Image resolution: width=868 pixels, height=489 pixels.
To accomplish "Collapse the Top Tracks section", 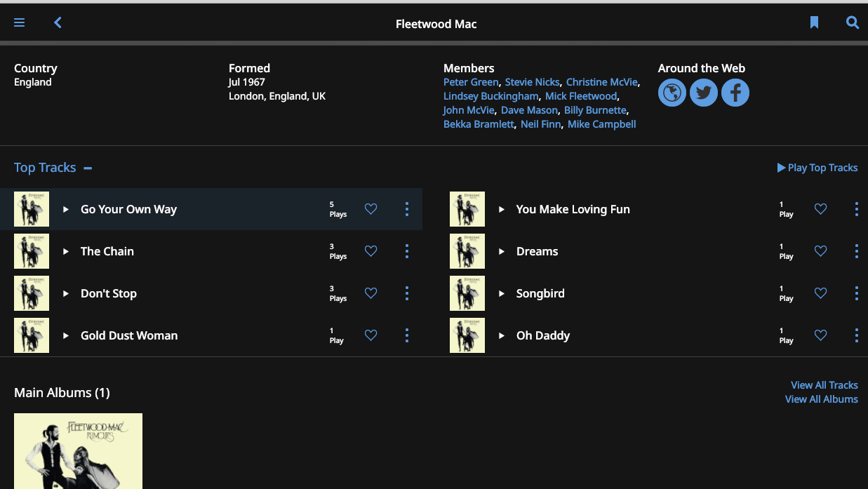I will [x=88, y=168].
